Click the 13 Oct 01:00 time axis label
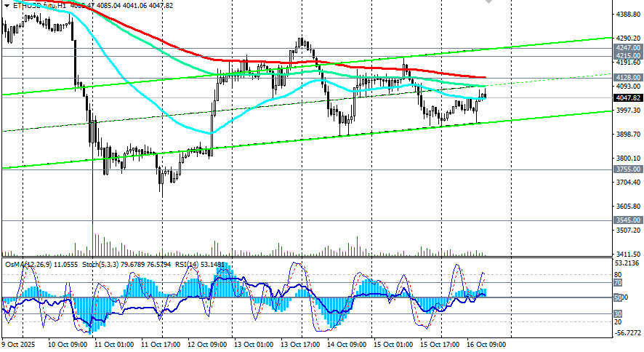The width and height of the screenshot is (644, 352). [254, 344]
